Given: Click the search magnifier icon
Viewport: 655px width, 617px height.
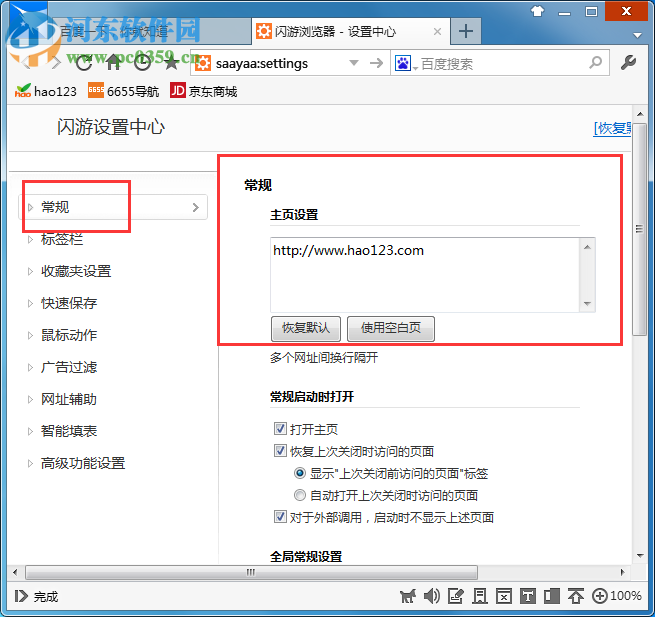Looking at the screenshot, I should 596,63.
